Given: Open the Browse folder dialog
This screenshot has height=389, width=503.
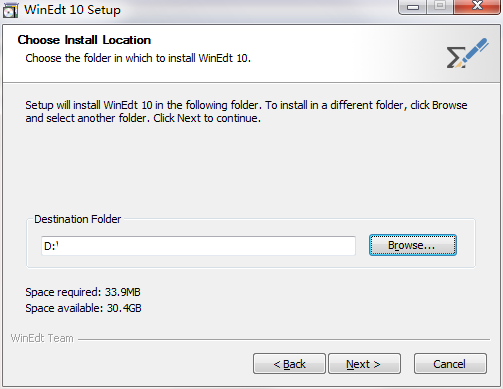Looking at the screenshot, I should 413,245.
